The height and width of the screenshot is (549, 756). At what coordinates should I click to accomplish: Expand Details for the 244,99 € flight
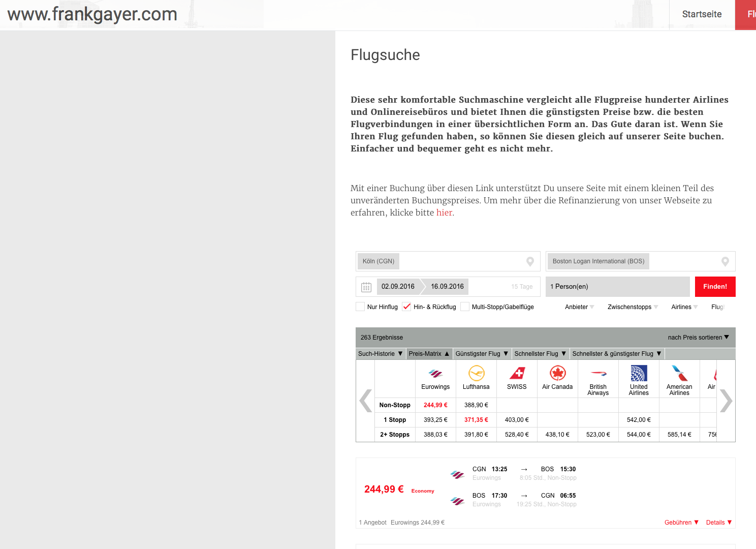pyautogui.click(x=719, y=523)
